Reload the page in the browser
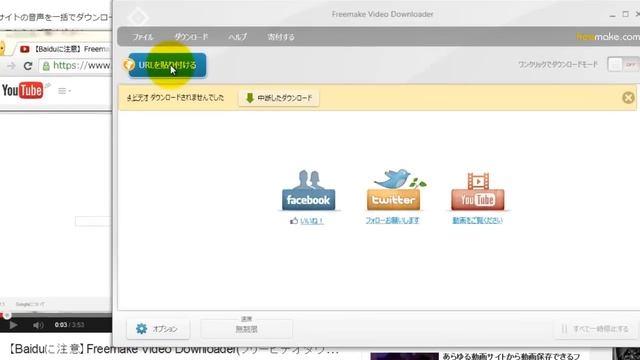This screenshot has height=360, width=640. (28, 66)
